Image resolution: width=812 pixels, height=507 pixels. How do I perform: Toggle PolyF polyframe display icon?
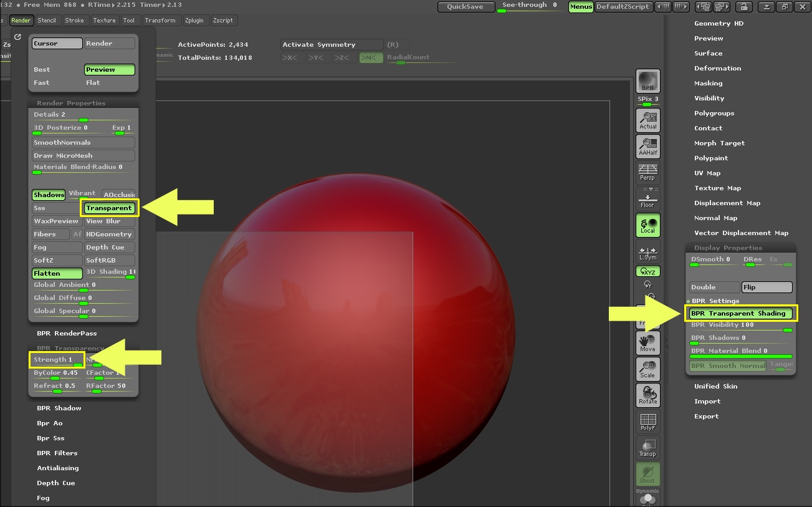click(647, 422)
